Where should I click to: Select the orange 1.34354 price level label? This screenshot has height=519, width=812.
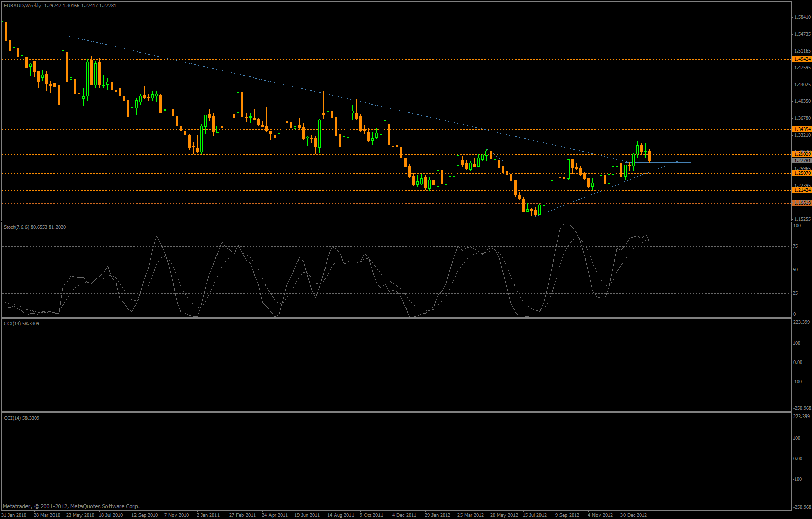click(802, 129)
